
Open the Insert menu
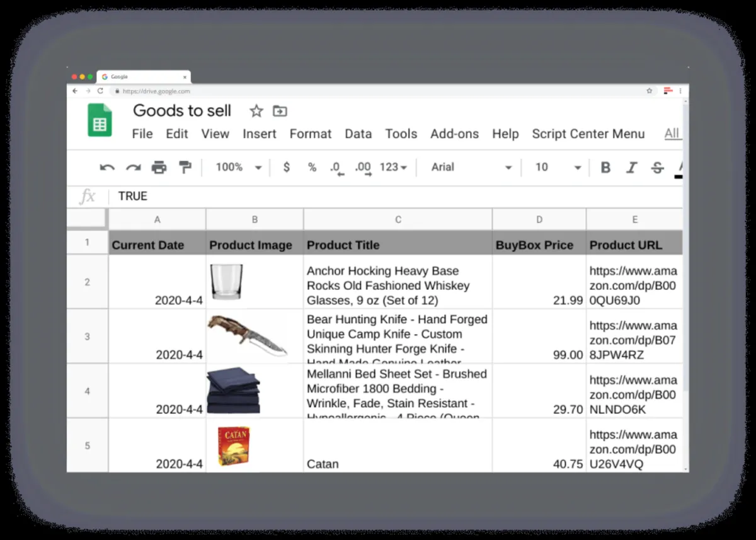(x=260, y=134)
